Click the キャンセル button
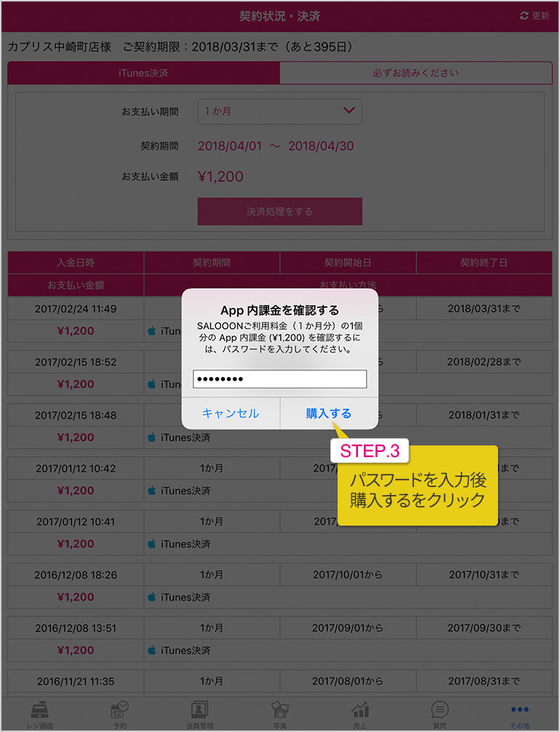The height and width of the screenshot is (732, 560). 230,413
